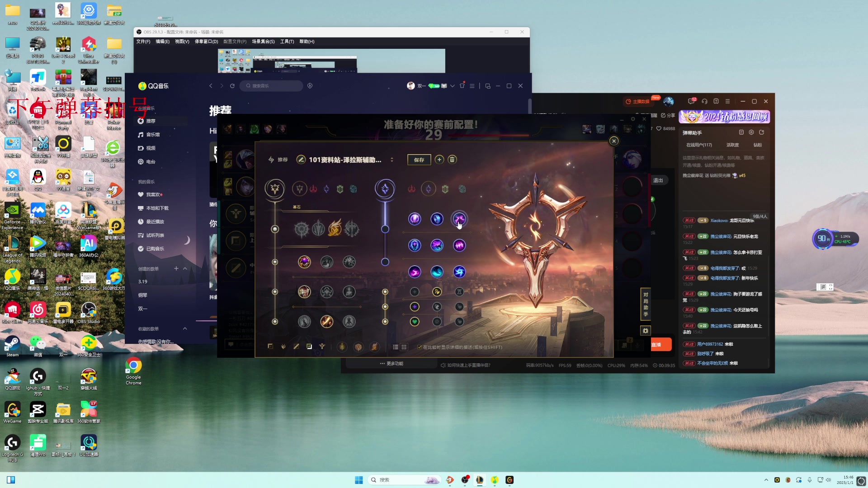The height and width of the screenshot is (488, 868).
Task: Close the rune editor with X button
Action: [x=614, y=141]
